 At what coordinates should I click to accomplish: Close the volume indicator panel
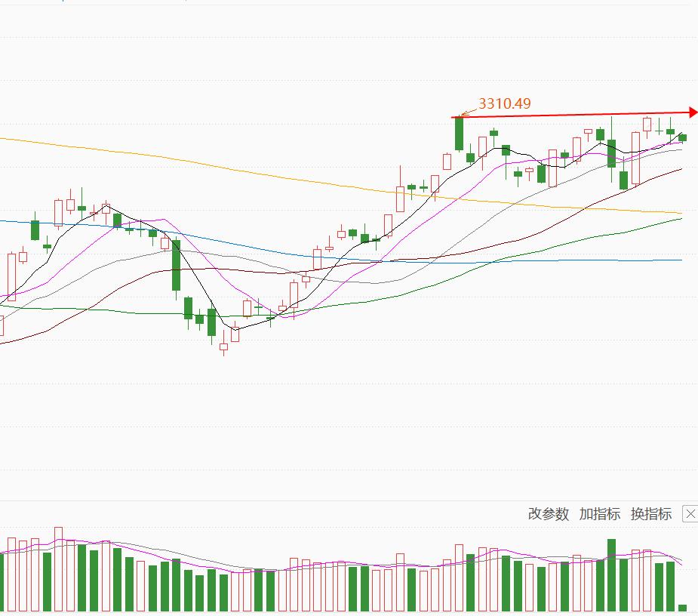click(x=690, y=514)
